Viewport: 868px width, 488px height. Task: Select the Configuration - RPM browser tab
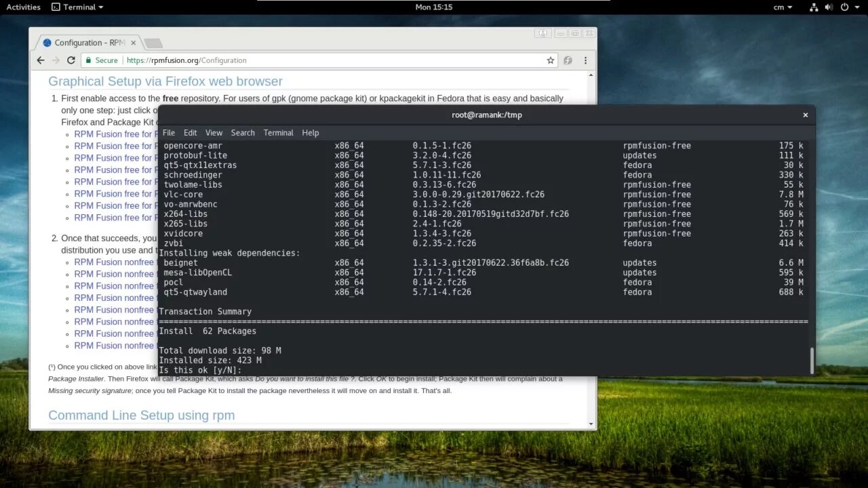88,43
